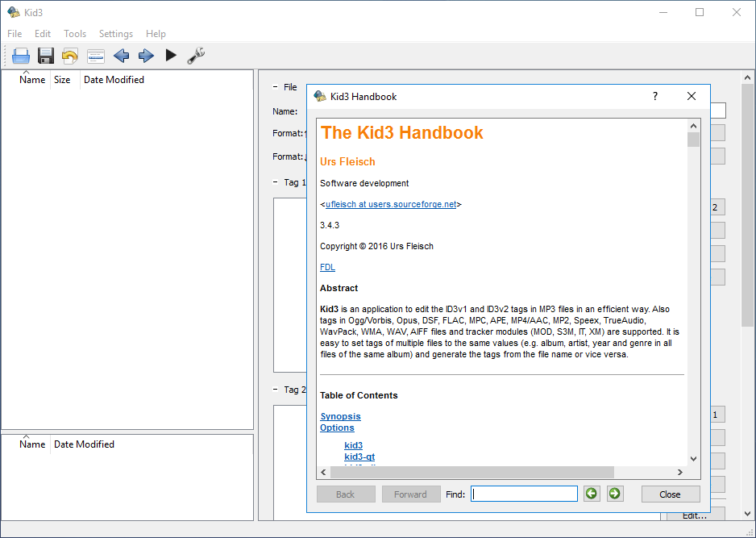
Task: Click main window scrollbar up arrow
Action: coord(747,77)
